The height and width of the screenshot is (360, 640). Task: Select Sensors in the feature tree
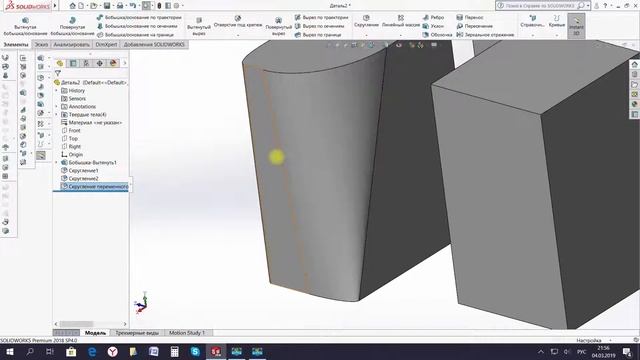(77, 99)
